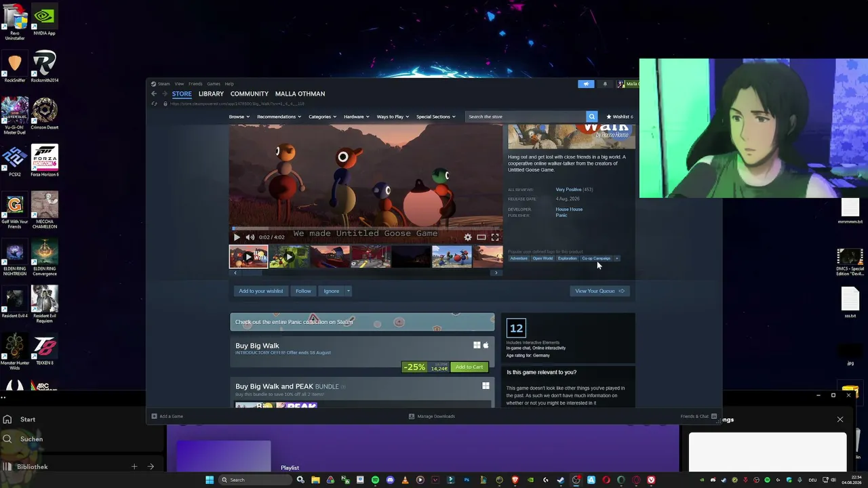Open the Wishlist link
868x488 pixels.
coord(620,117)
